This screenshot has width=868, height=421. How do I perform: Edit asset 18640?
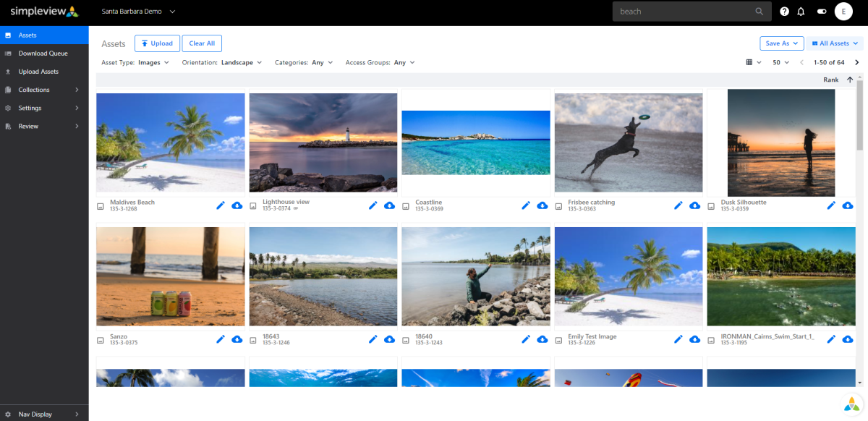pos(526,339)
